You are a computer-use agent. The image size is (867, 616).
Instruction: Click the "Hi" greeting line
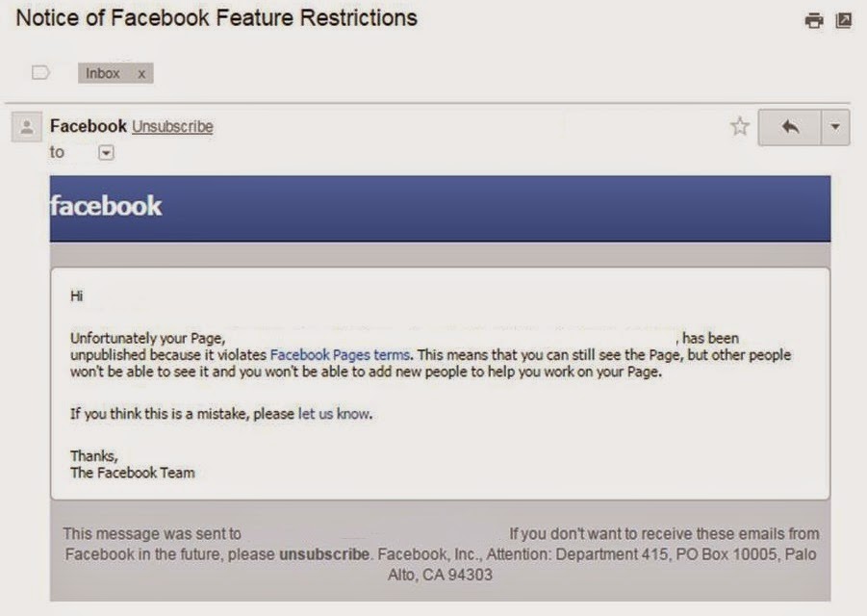pyautogui.click(x=77, y=295)
